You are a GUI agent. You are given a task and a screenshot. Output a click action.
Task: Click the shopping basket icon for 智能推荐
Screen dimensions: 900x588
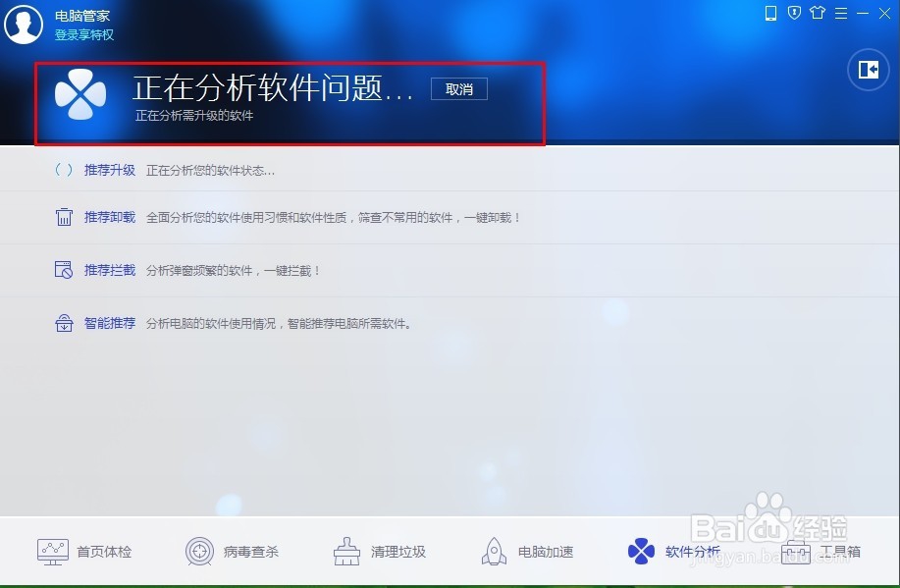click(64, 323)
